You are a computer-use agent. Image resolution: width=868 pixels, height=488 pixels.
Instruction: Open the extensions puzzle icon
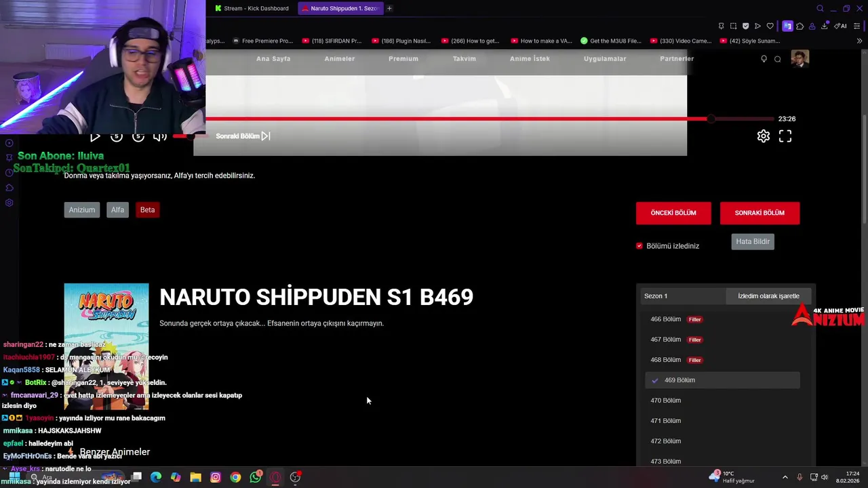(800, 26)
